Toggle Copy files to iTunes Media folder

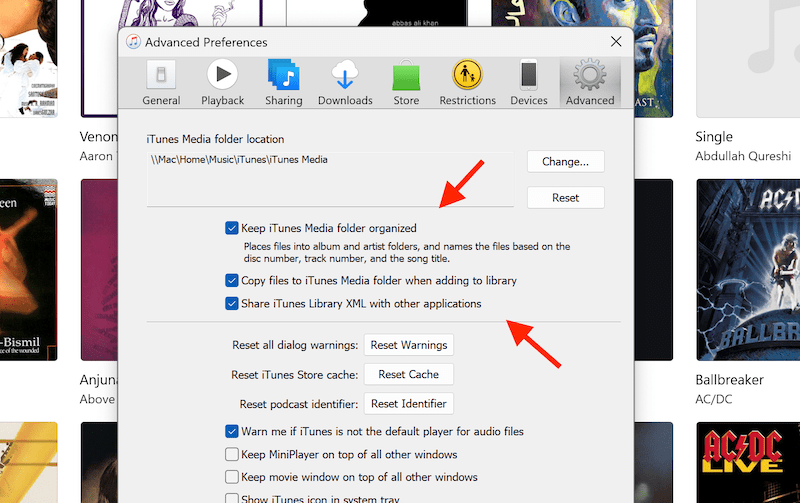coord(232,281)
